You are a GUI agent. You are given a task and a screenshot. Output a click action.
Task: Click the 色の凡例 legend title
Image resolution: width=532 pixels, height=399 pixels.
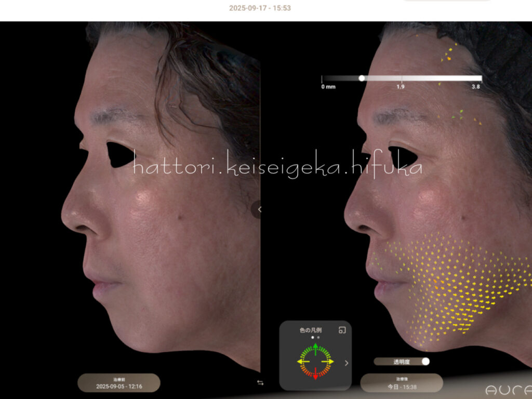click(x=312, y=330)
